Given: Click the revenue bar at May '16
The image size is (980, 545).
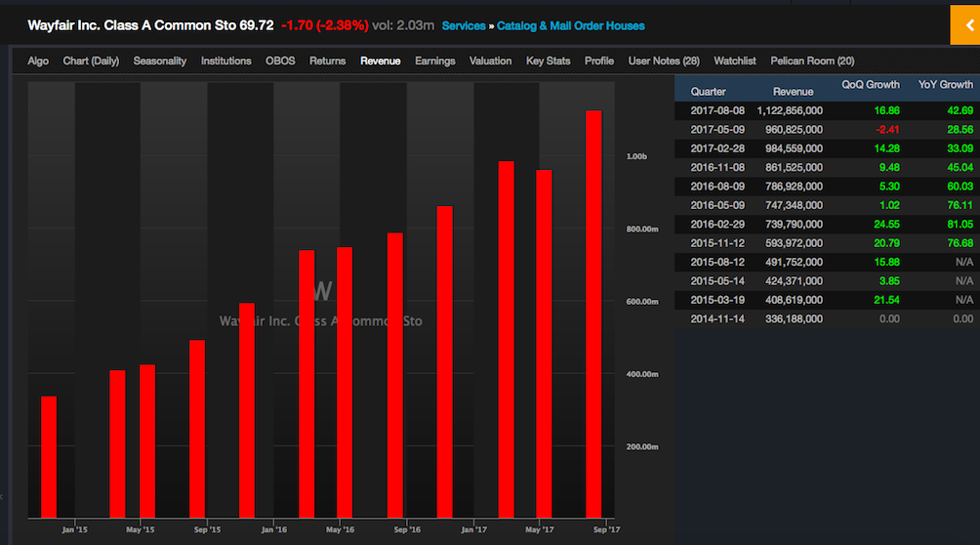Looking at the screenshot, I should pos(345,382).
